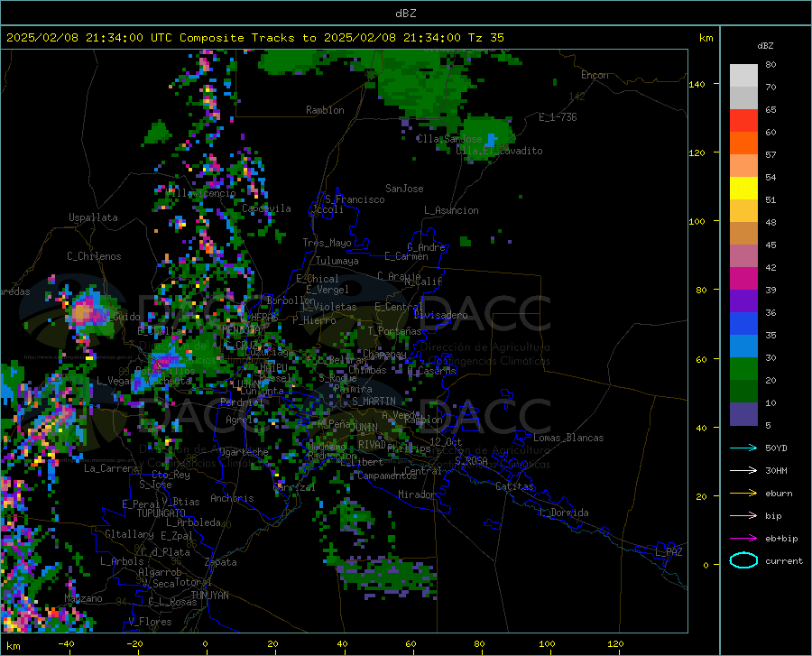Click 'SanJose' map label

tap(404, 189)
